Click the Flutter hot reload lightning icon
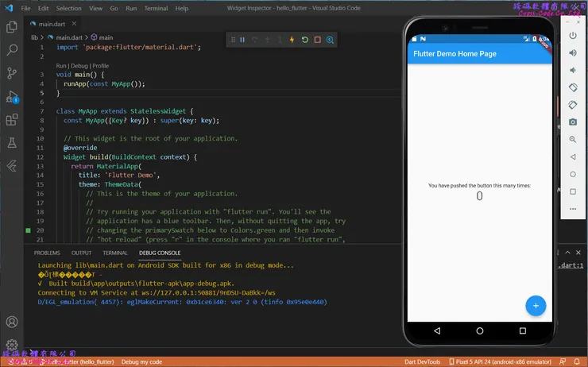Viewport: 588px width, 367px height. (292, 40)
